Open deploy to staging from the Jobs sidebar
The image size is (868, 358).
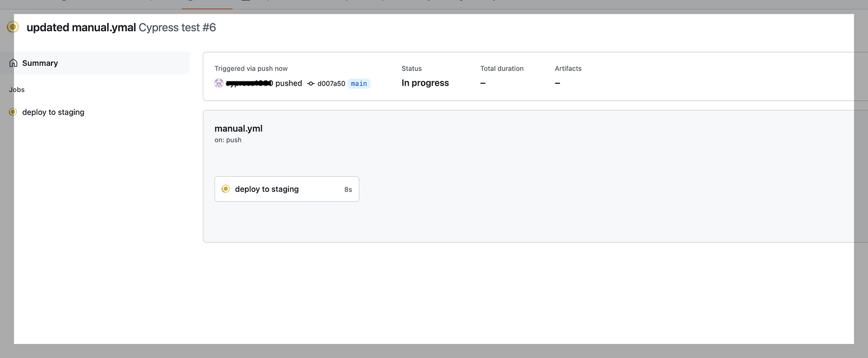53,112
